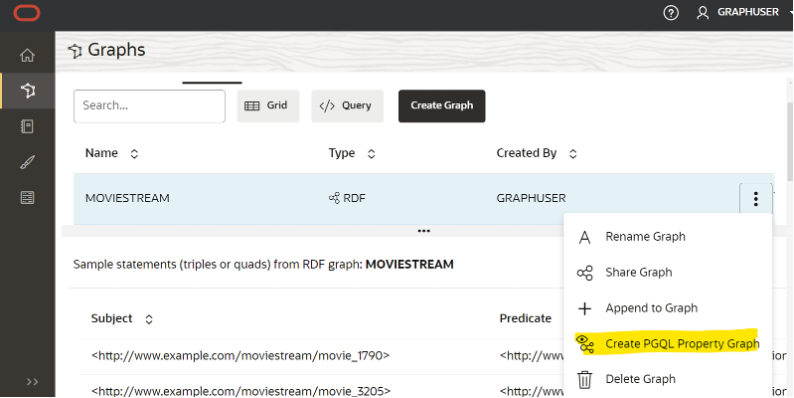Select the movie_3205 subject cell
Screen dimensions: 794x398
click(x=241, y=391)
